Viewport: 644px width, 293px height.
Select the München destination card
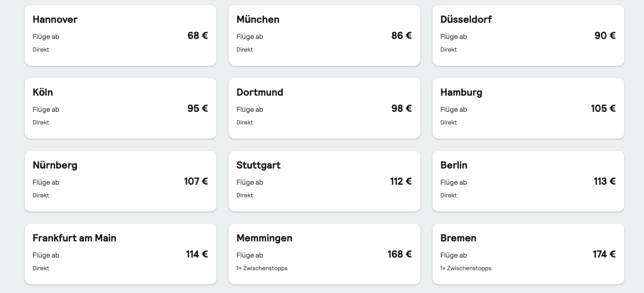pyautogui.click(x=324, y=35)
